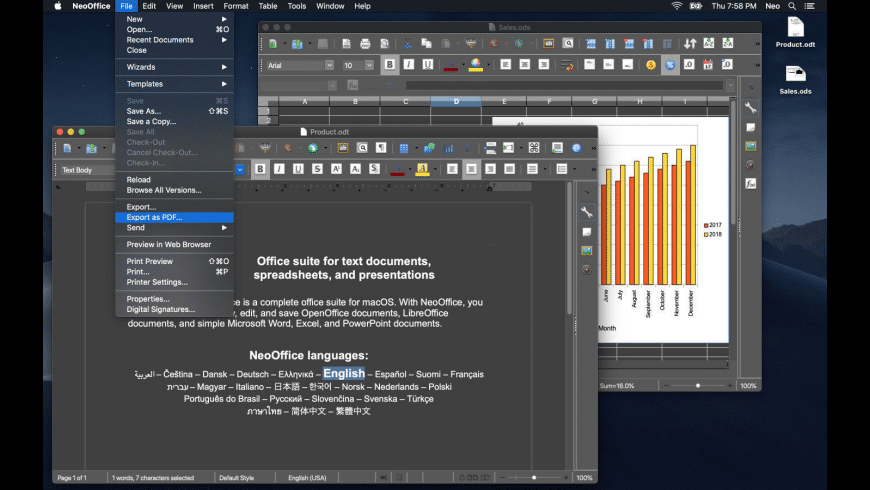
Task: Toggle Italic in Calc formatting toolbar
Action: pyautogui.click(x=409, y=65)
